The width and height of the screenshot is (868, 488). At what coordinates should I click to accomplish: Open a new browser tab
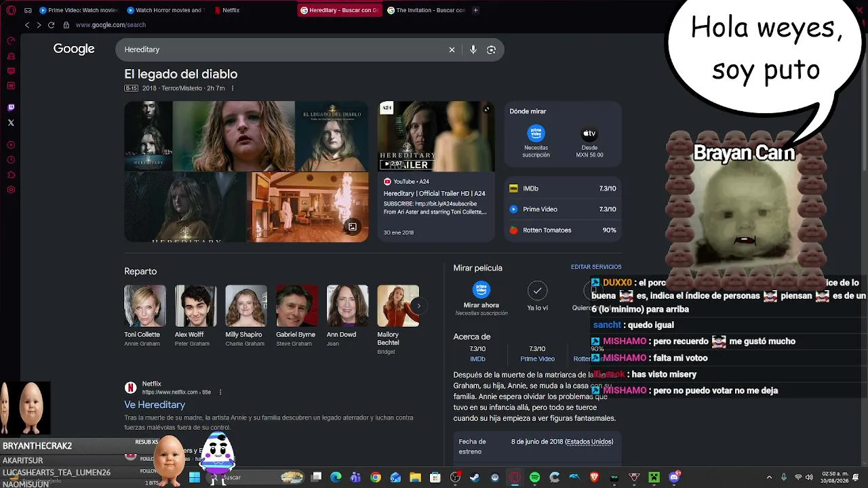475,10
